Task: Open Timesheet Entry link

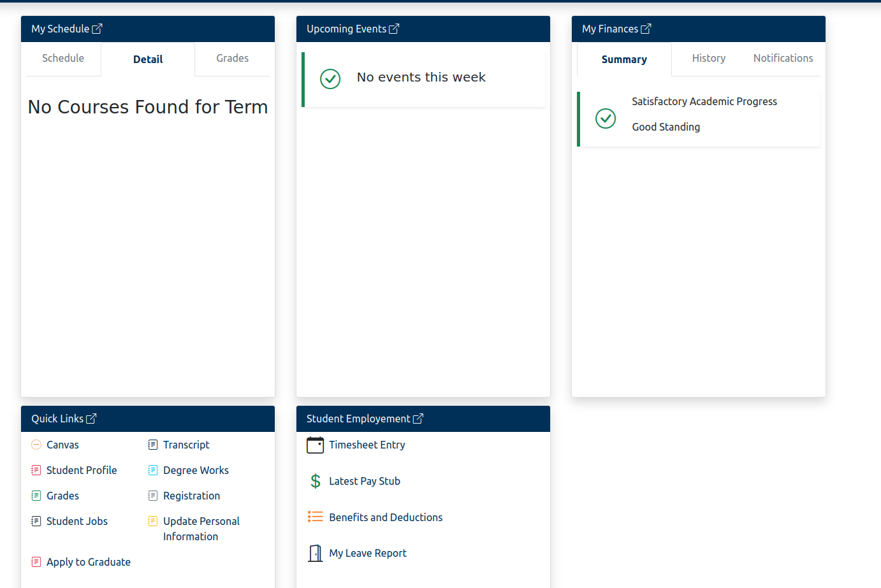Action: click(367, 445)
